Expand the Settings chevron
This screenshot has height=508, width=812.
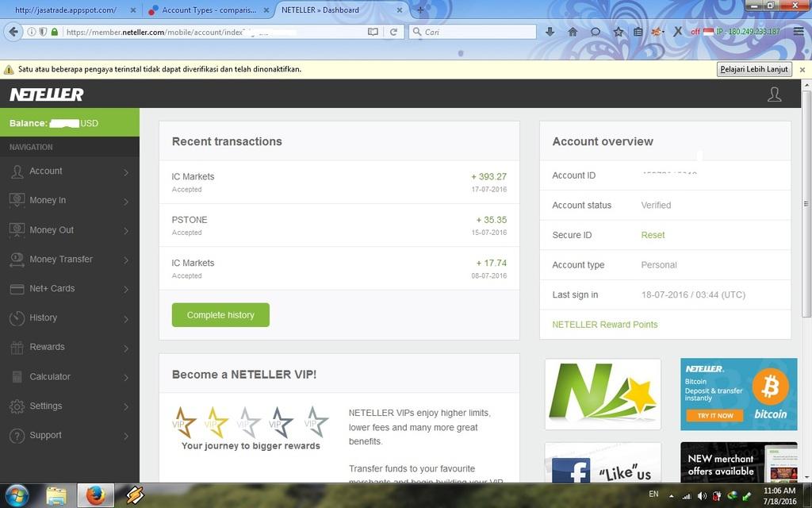tap(126, 406)
